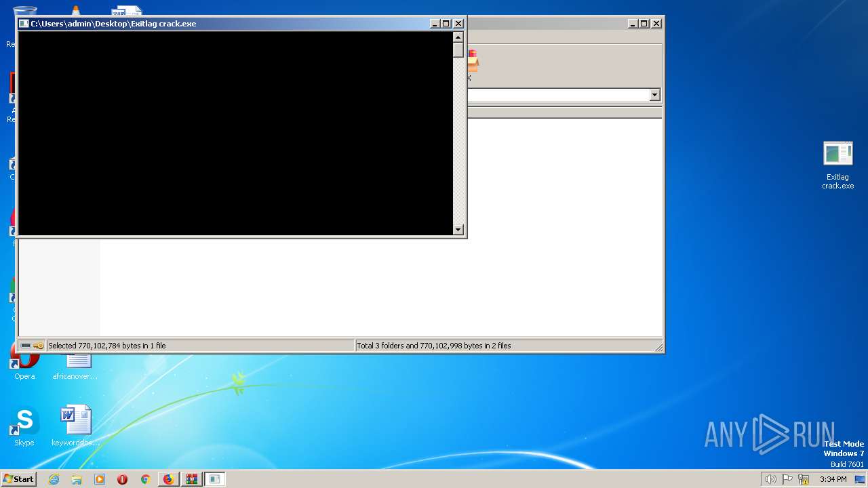Switch to the Exitlag crack.exe taskbar button
868x488 pixels.
click(215, 479)
